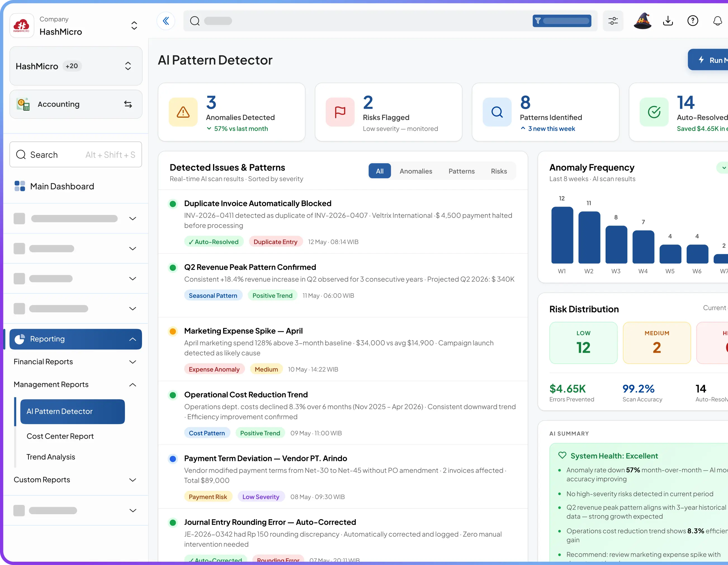Click the MEDIUM 2 risk card
The image size is (728, 565).
point(657,343)
